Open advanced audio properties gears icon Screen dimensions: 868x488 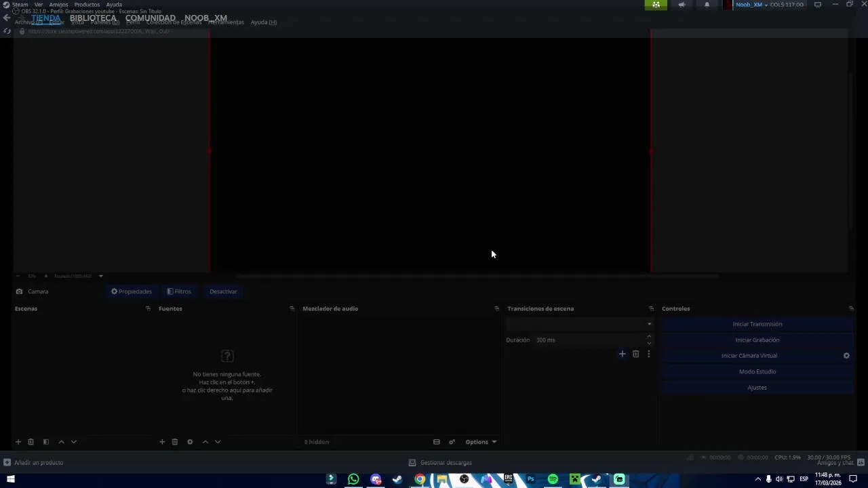pos(452,442)
